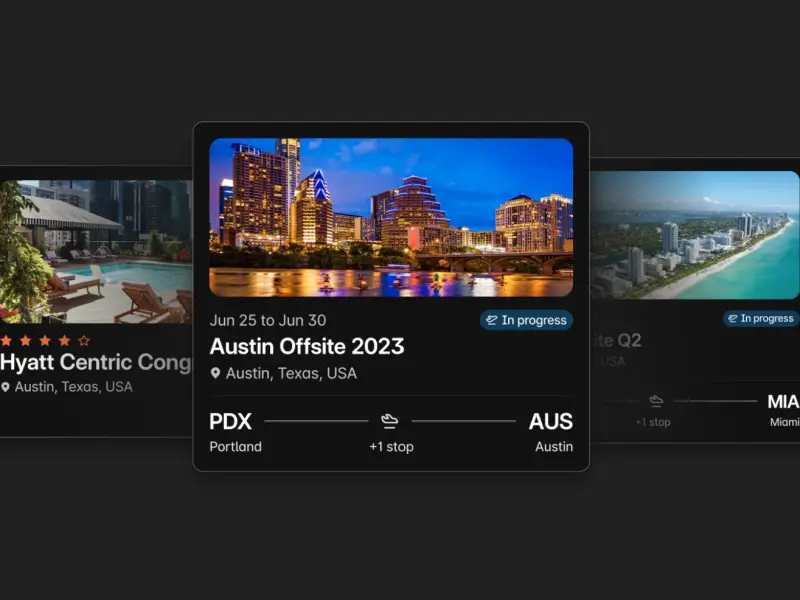Click the airplane icon on the Miami card
Image resolution: width=800 pixels, height=600 pixels.
[656, 401]
